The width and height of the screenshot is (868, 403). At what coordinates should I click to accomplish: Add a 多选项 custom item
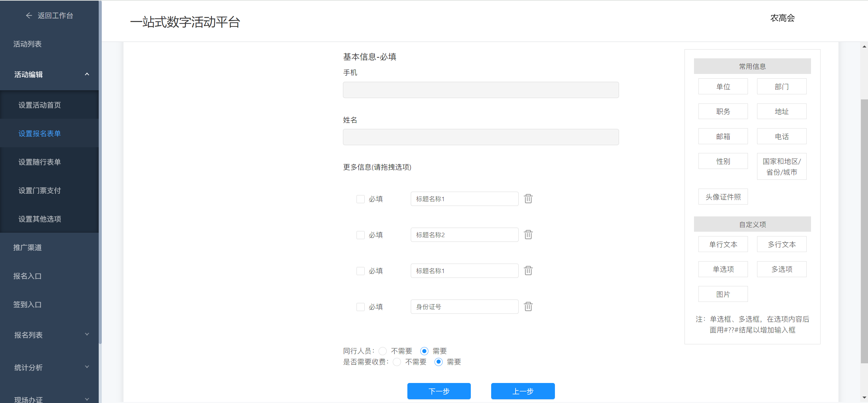click(x=782, y=269)
